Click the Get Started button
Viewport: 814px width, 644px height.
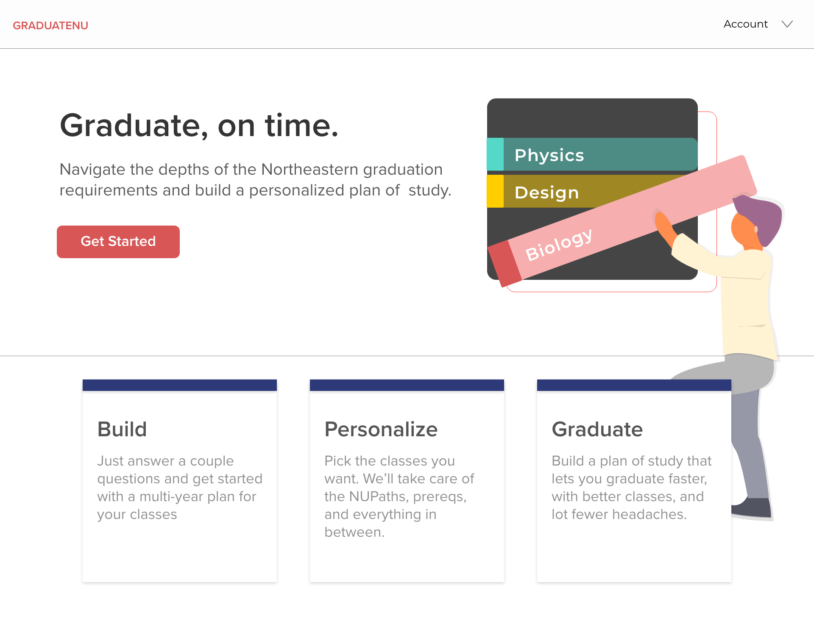pyautogui.click(x=118, y=242)
